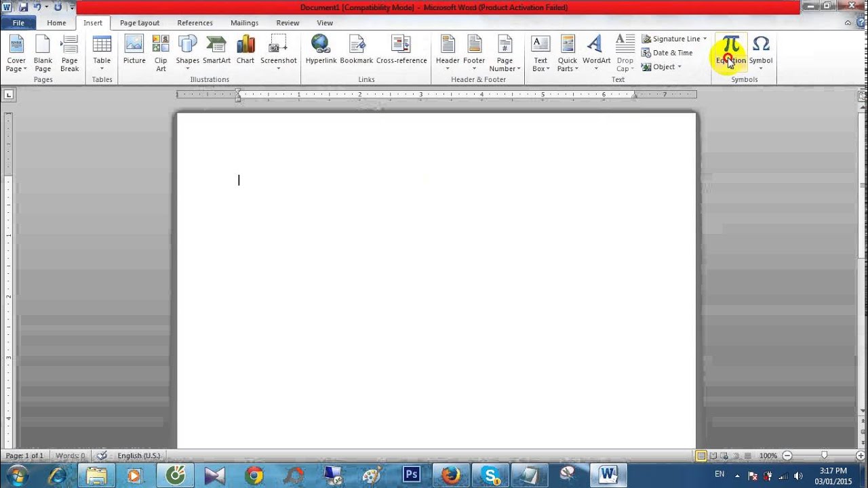
Task: Switch to the View tab
Action: click(x=325, y=23)
